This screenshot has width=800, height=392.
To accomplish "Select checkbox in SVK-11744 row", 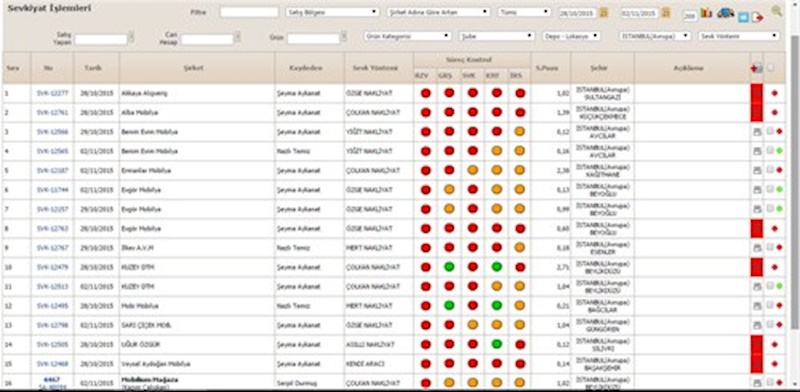I will click(x=770, y=189).
